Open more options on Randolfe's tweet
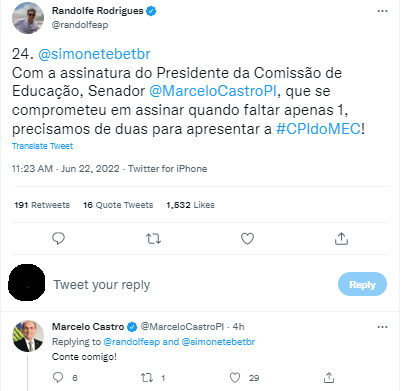The height and width of the screenshot is (391, 405). click(382, 11)
